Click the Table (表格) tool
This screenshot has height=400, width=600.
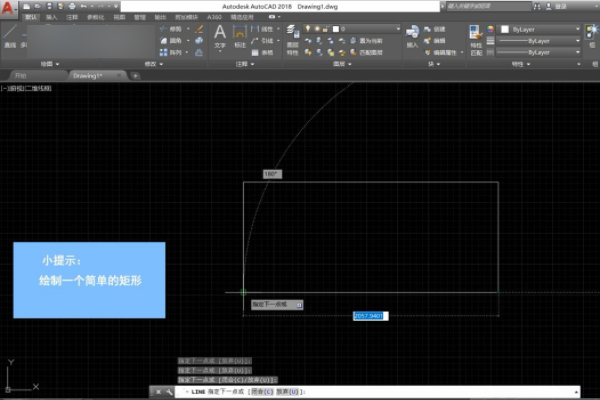[x=267, y=51]
